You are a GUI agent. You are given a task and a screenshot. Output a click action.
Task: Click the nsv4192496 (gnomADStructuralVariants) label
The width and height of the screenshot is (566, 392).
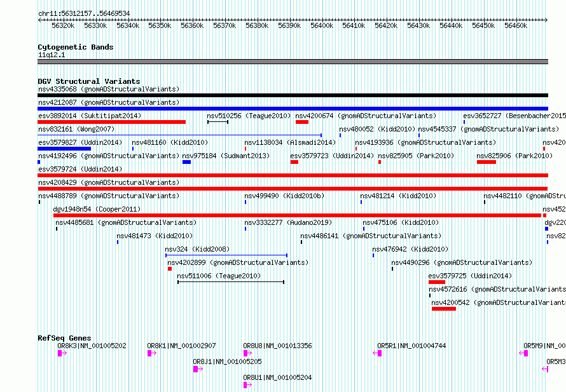click(109, 156)
